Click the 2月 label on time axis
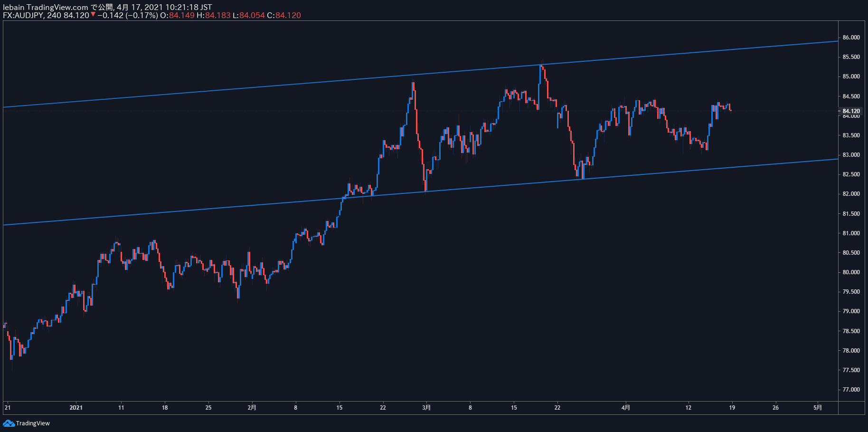 coord(252,407)
